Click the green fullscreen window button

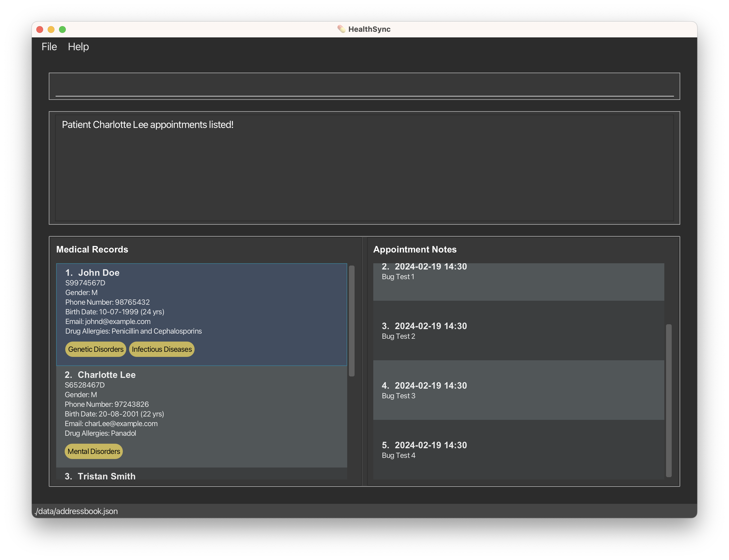(x=62, y=29)
